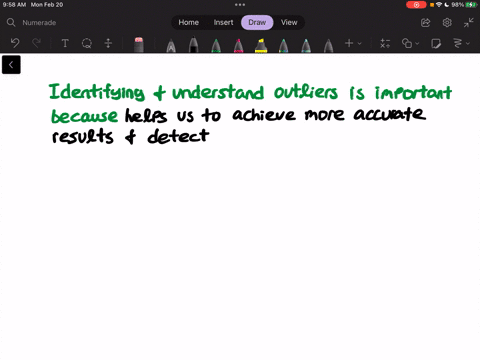This screenshot has height=360, width=480.
Task: Select the Insert space tool
Action: [108, 43]
